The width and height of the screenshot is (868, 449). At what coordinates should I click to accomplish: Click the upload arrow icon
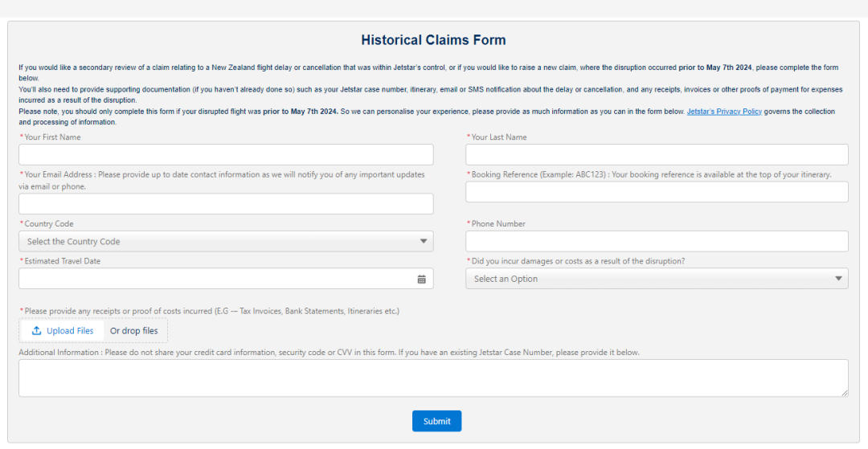36,331
